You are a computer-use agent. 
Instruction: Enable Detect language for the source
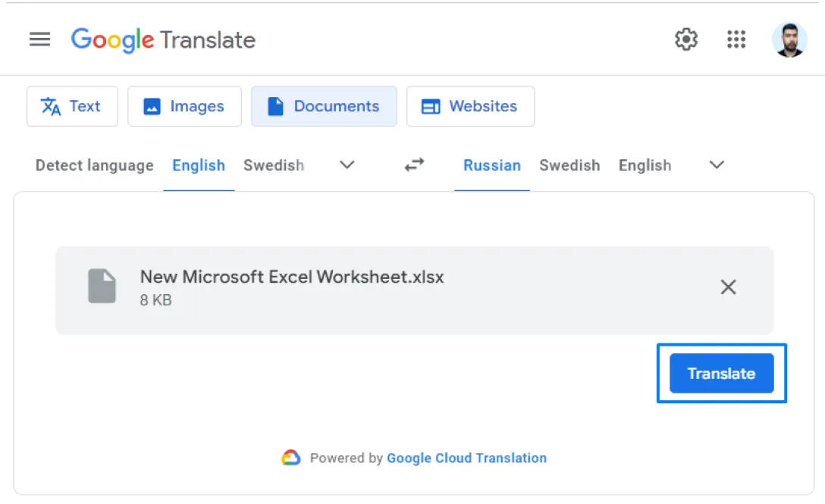coord(94,165)
